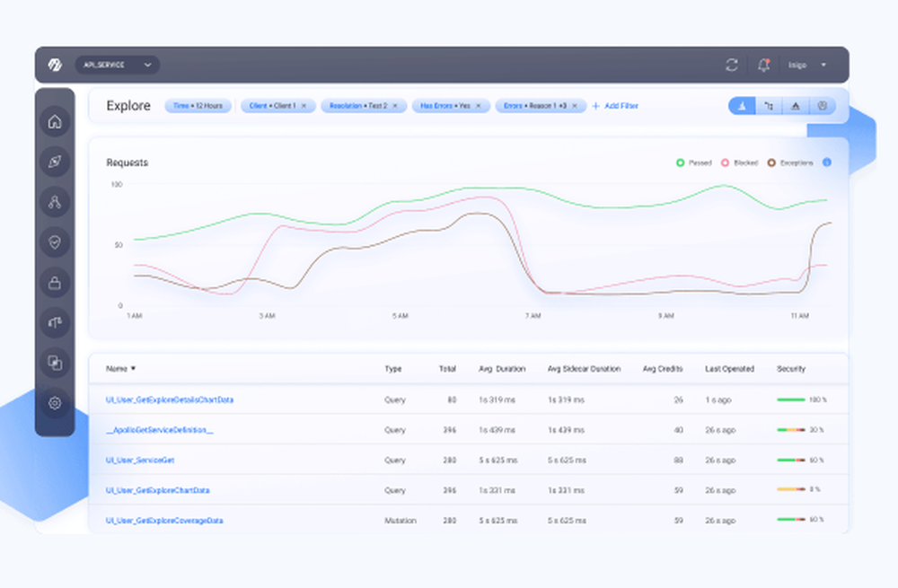Open UI_User_GetExploreChartData operation
This screenshot has width=898, height=588.
[157, 491]
